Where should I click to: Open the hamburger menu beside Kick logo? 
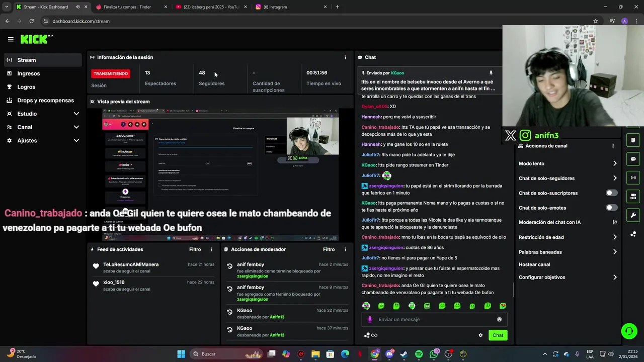coord(11,39)
